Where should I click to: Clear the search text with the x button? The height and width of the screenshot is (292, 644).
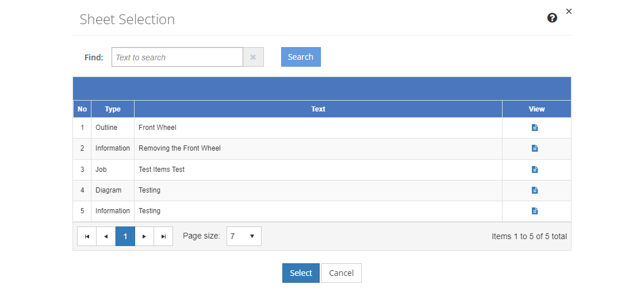point(254,57)
